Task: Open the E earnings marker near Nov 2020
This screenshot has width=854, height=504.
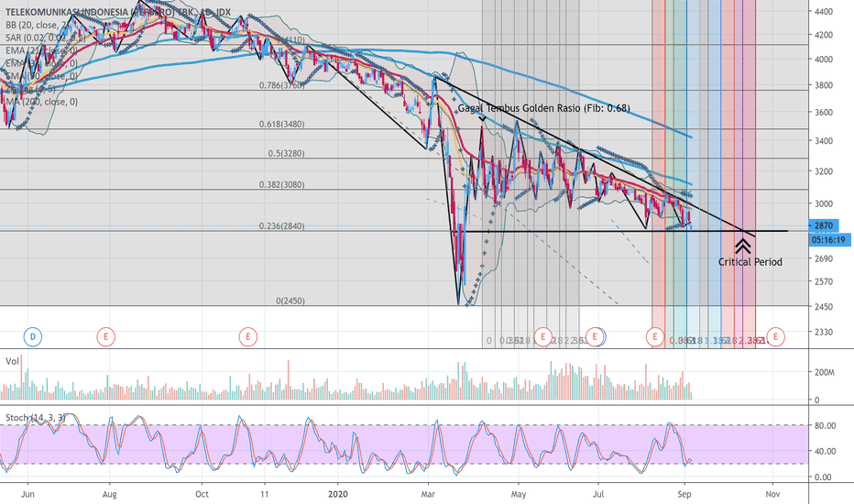Action: pos(775,336)
